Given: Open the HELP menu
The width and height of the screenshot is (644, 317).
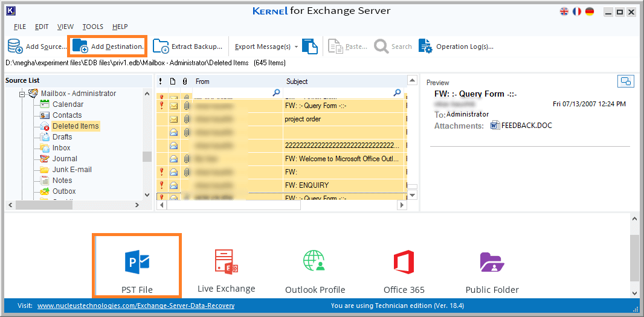Looking at the screenshot, I should coord(120,27).
